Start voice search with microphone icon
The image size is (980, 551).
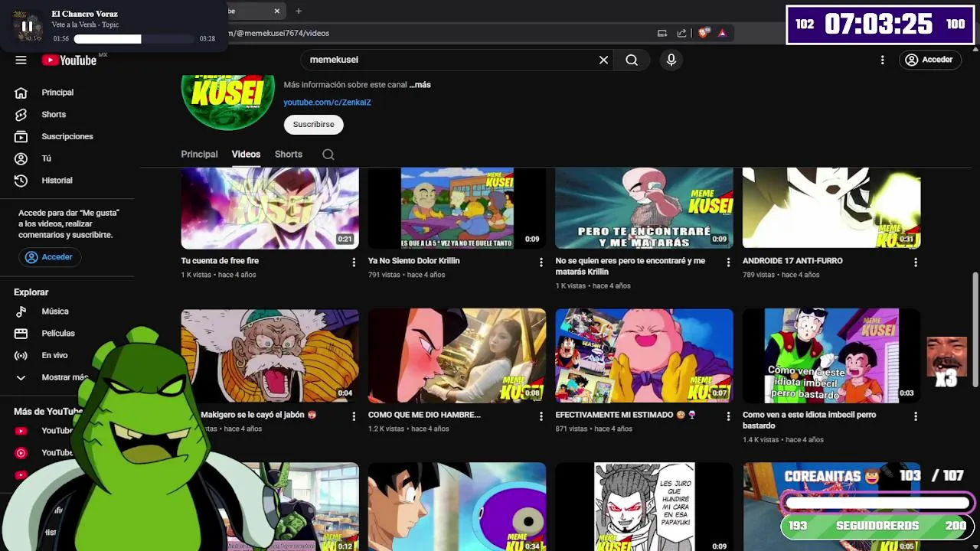click(x=671, y=60)
